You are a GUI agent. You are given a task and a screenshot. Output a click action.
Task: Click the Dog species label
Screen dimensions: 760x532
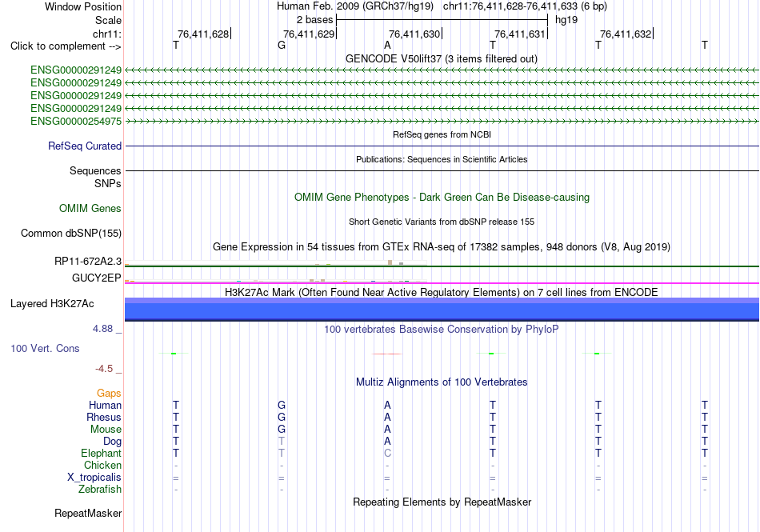112,442
